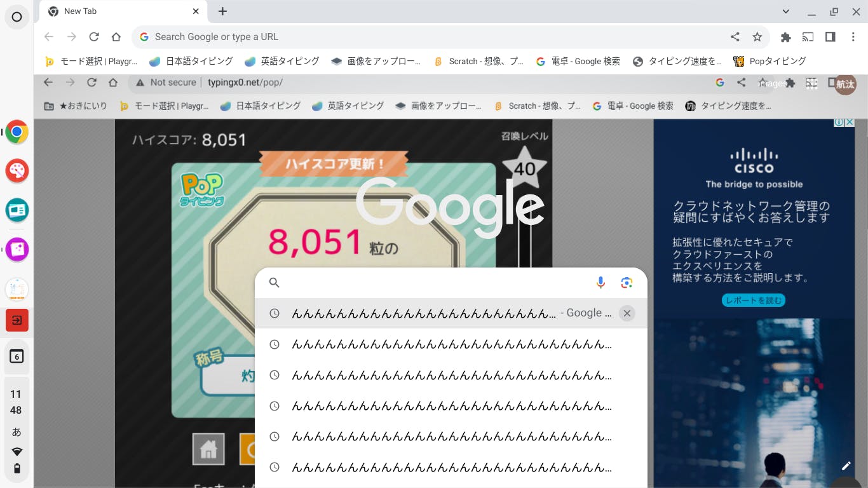Viewport: 868px width, 488px height.
Task: Click the share icon in address bar
Action: [x=735, y=37]
